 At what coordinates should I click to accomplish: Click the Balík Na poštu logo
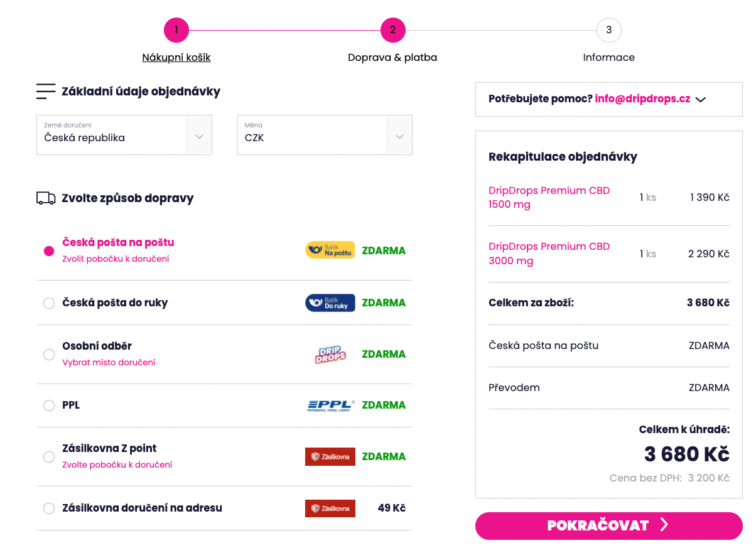click(330, 250)
